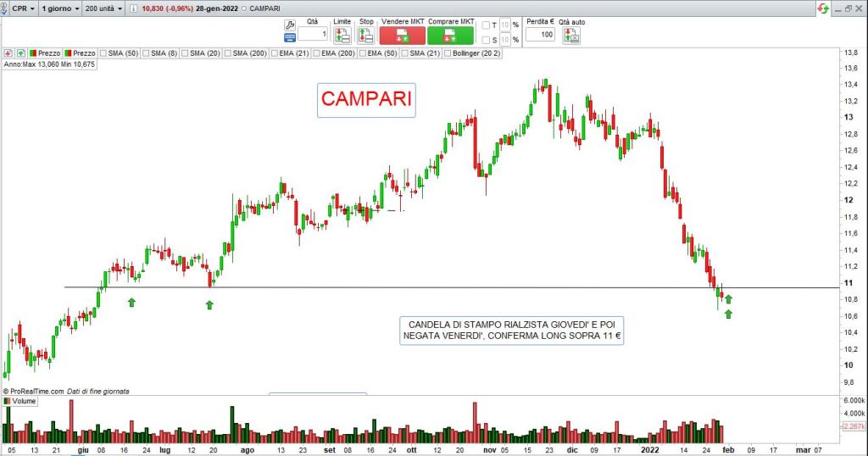Click the wrench settings icon
The height and width of the screenshot is (456, 868).
click(x=289, y=23)
